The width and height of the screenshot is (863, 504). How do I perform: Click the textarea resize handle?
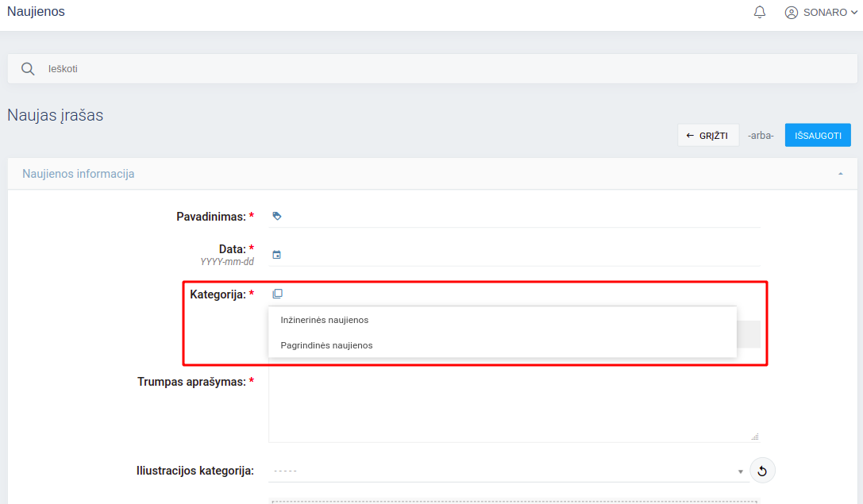point(754,437)
